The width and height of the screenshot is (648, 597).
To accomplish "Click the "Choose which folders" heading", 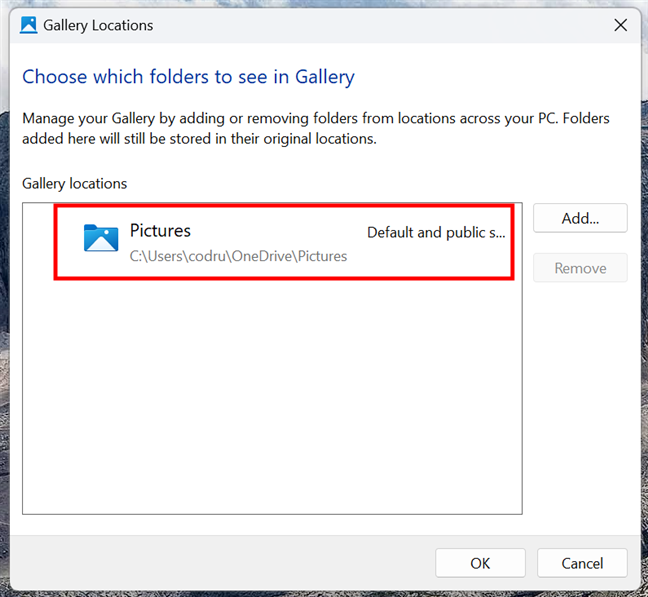I will pyautogui.click(x=188, y=76).
